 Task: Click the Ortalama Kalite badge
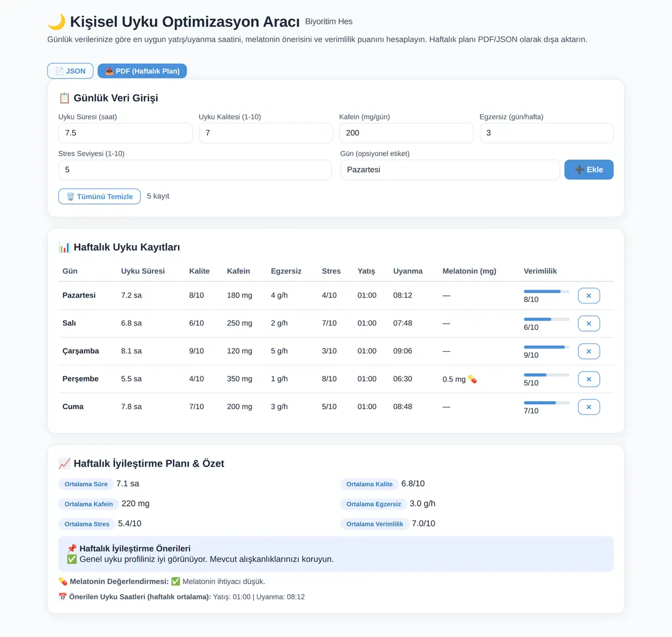(x=370, y=484)
